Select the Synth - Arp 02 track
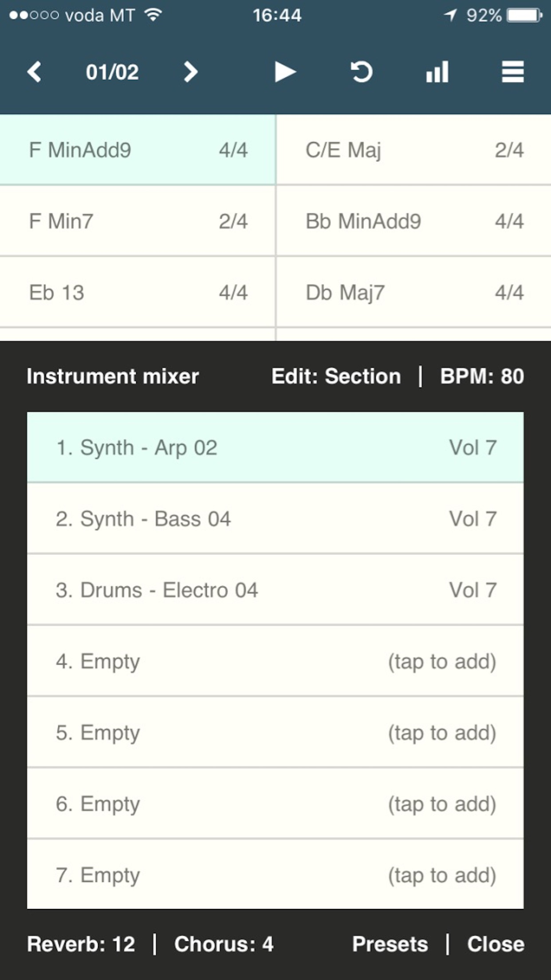 pyautogui.click(x=275, y=447)
